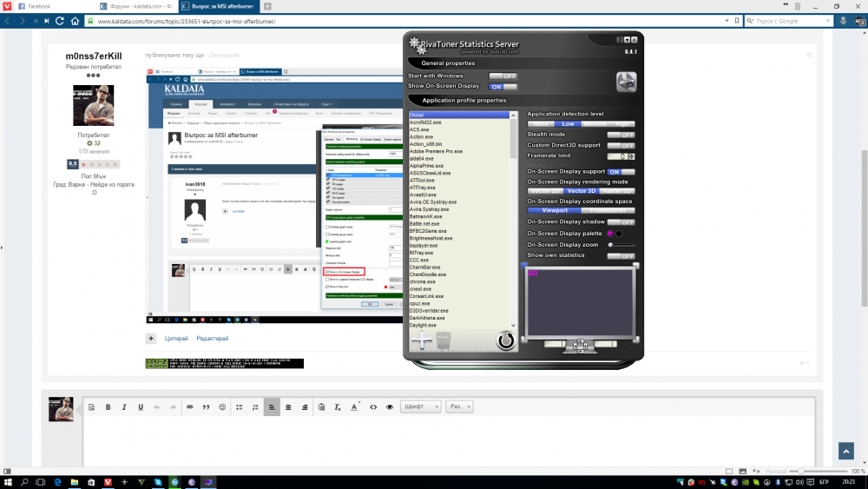The height and width of the screenshot is (489, 868).
Task: Click the magenta OSD palette color
Action: tap(610, 234)
